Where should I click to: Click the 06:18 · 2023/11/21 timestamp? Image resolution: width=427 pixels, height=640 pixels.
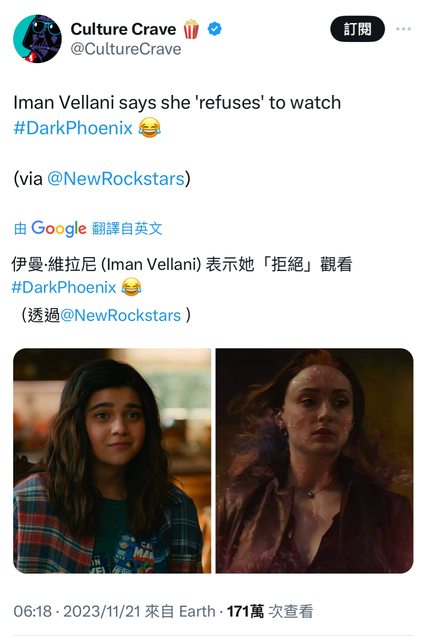(77, 611)
